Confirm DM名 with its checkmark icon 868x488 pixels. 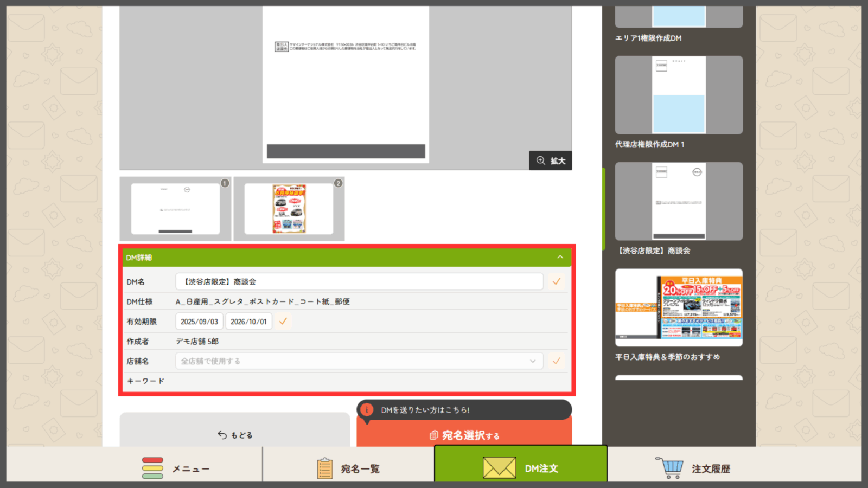[556, 281]
